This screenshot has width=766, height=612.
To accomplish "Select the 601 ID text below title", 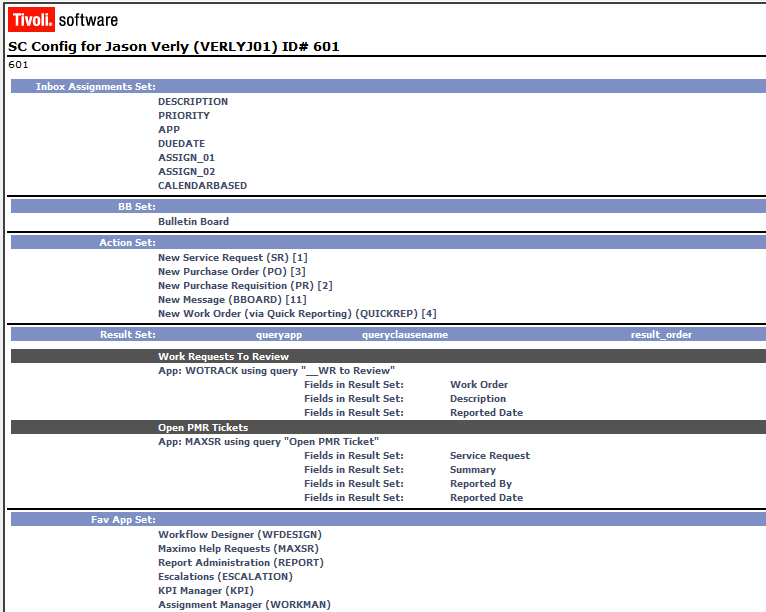I will (x=18, y=64).
